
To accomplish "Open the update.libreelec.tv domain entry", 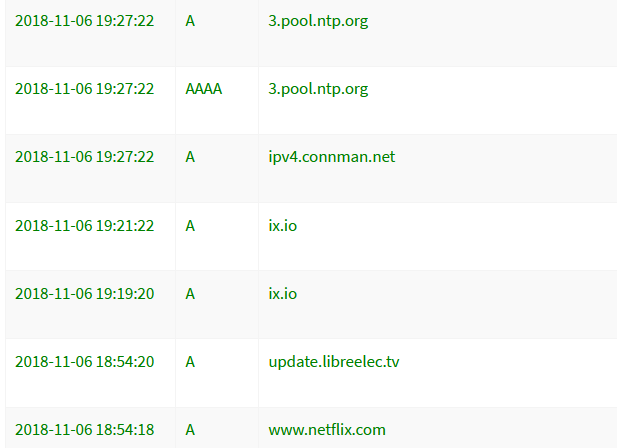I will (334, 362).
